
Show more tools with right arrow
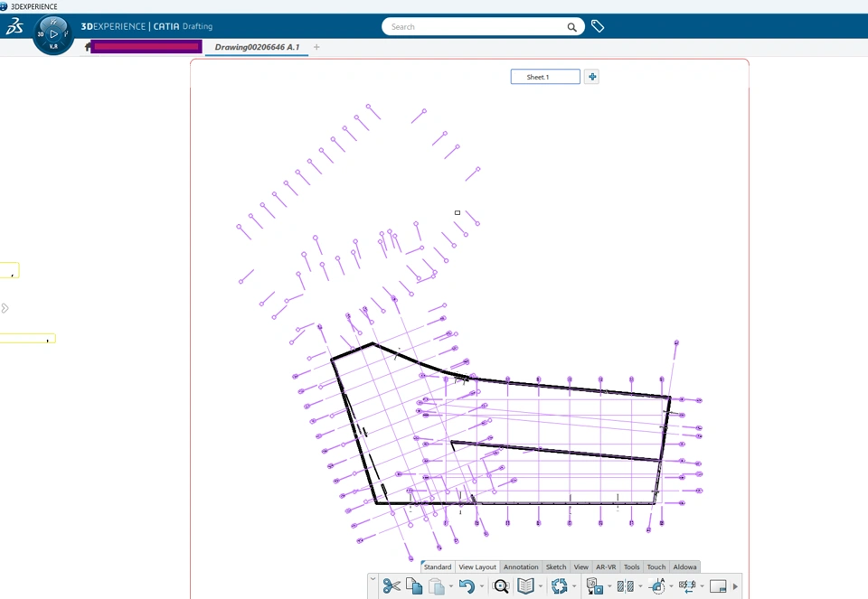(x=735, y=586)
